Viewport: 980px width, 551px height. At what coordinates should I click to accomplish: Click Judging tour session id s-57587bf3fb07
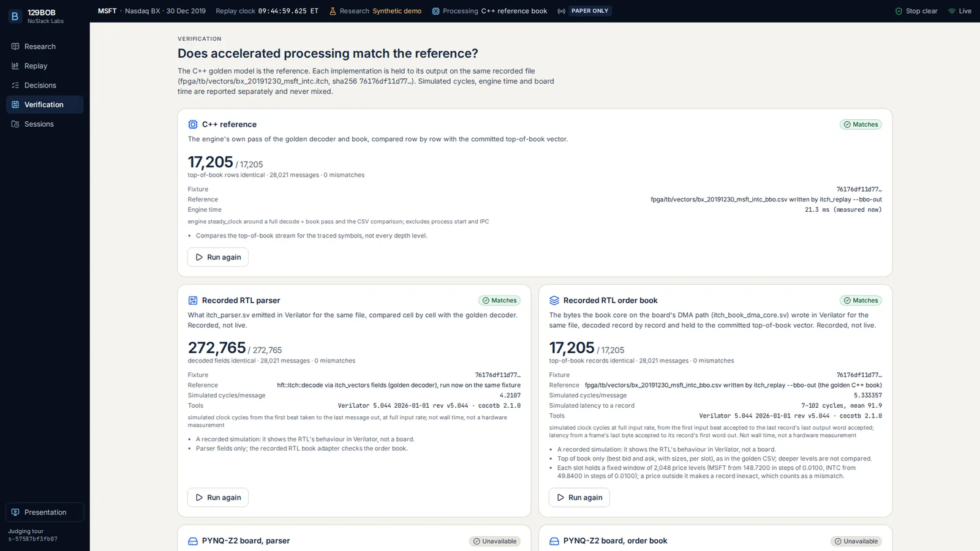pos(33,539)
